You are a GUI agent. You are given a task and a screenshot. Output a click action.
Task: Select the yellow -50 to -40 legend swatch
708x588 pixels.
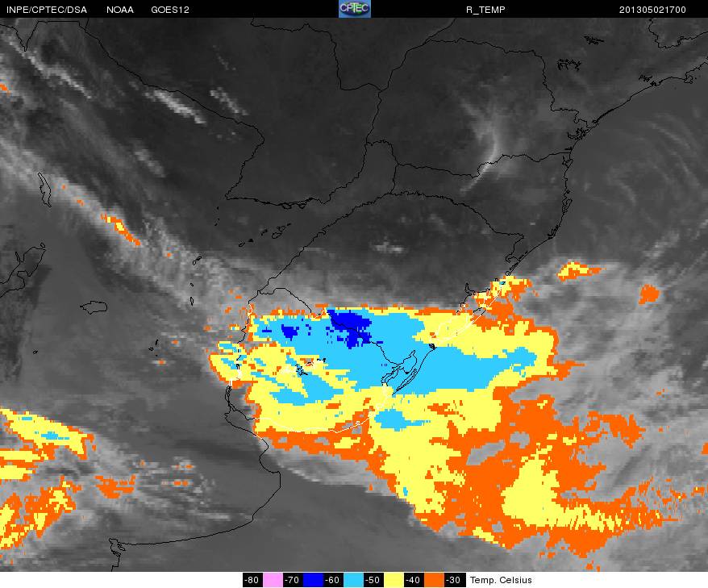pyautogui.click(x=394, y=580)
